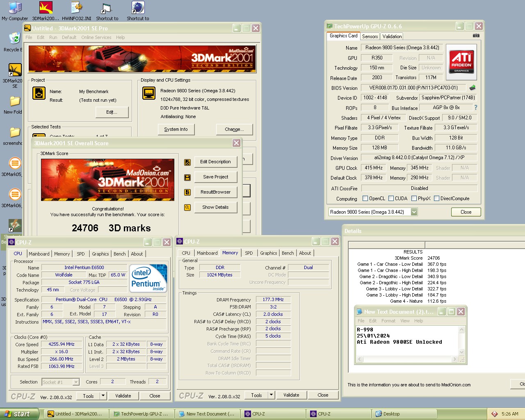The width and height of the screenshot is (525, 420).
Task: Click the Change... button in display settings
Action: tap(234, 130)
